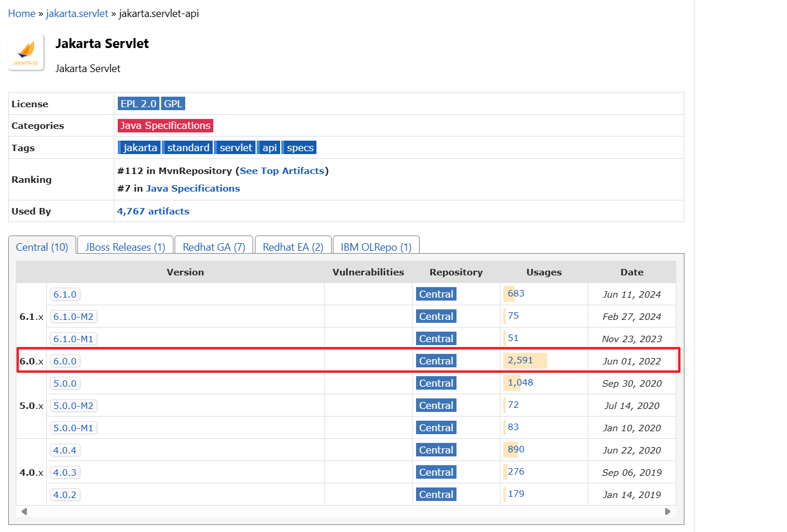Open version 5.0.0-M1
Image resolution: width=787 pixels, height=532 pixels.
click(x=73, y=428)
